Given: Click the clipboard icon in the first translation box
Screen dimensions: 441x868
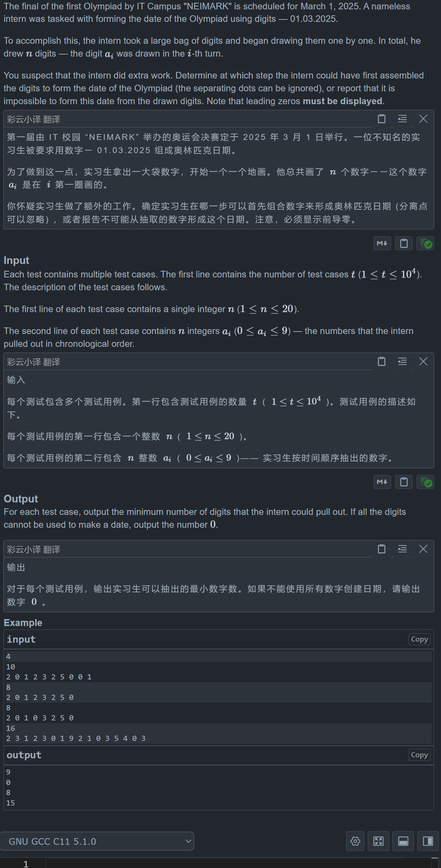Looking at the screenshot, I should [382, 119].
